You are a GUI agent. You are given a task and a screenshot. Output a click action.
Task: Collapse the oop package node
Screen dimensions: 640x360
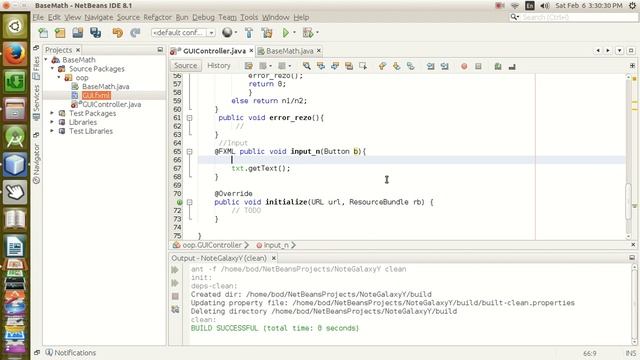click(59, 78)
